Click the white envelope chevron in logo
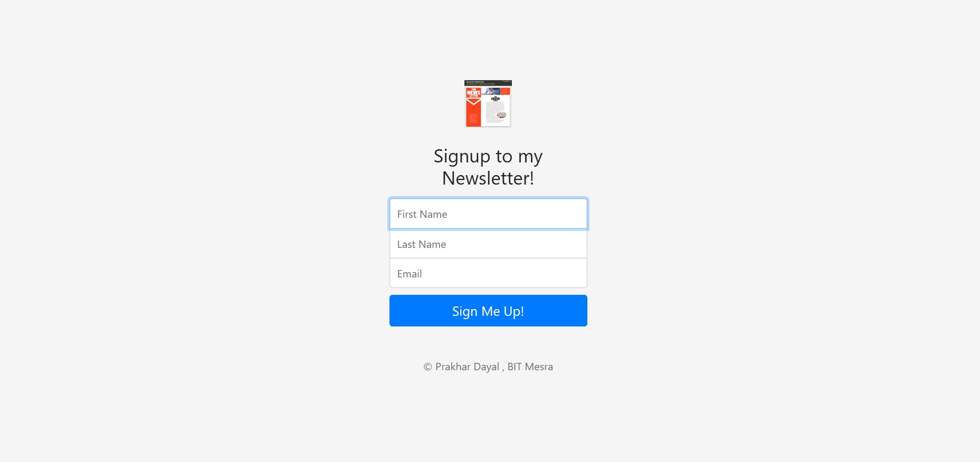Screen dimensions: 980x462 (x=474, y=102)
